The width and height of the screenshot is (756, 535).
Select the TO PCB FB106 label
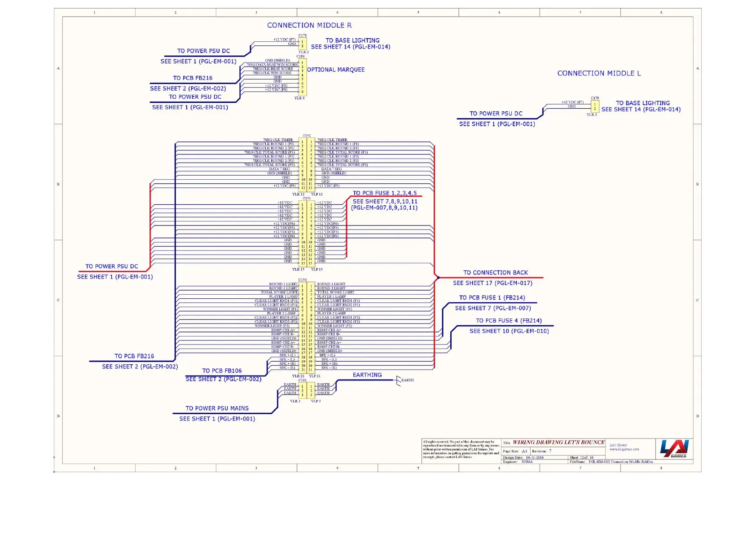222,371
